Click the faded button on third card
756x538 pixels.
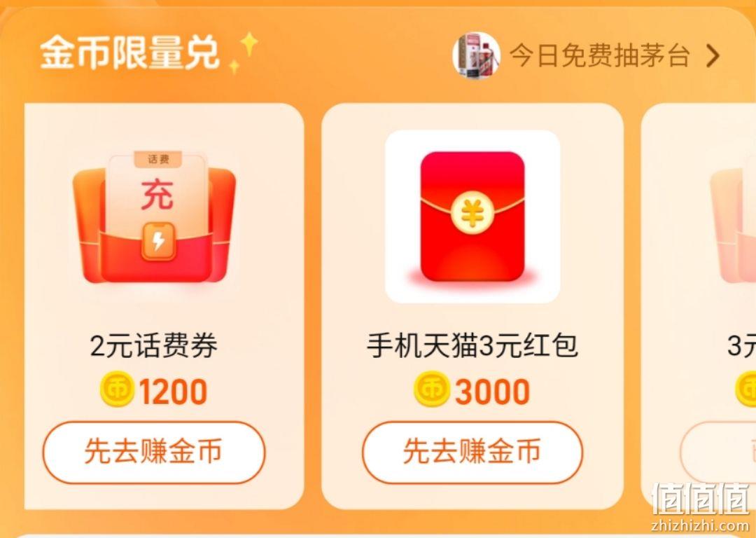tap(718, 452)
